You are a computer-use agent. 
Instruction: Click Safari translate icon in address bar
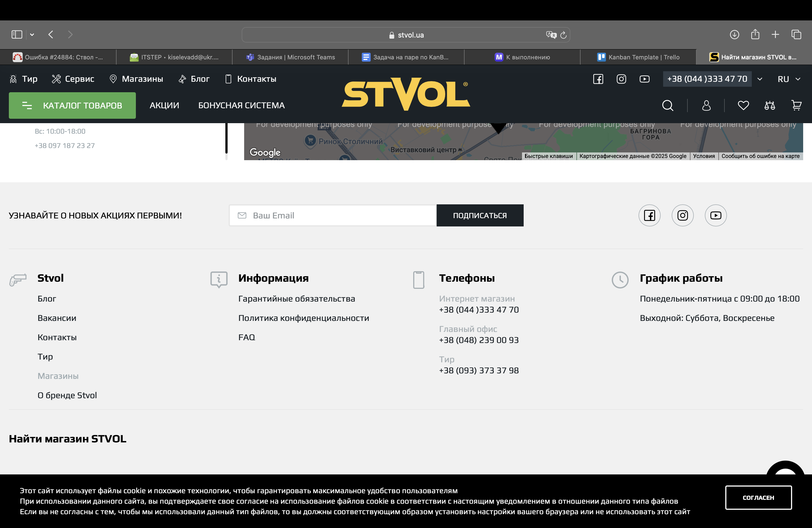pos(551,35)
